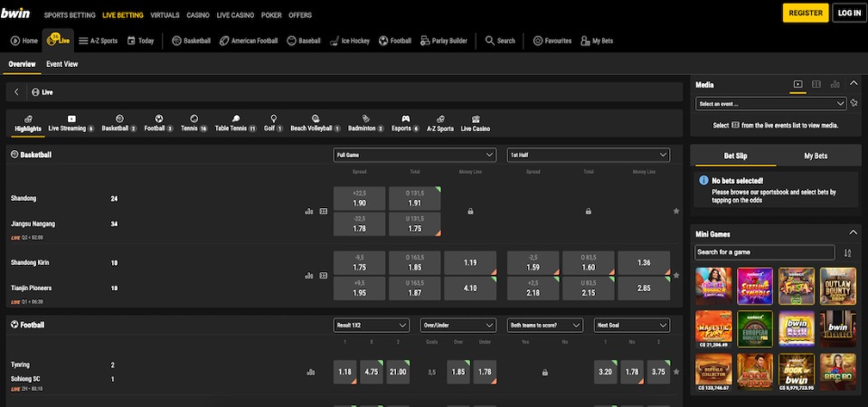Select the Beach Volleyball filter icon
The height and width of the screenshot is (407, 868).
(x=316, y=118)
